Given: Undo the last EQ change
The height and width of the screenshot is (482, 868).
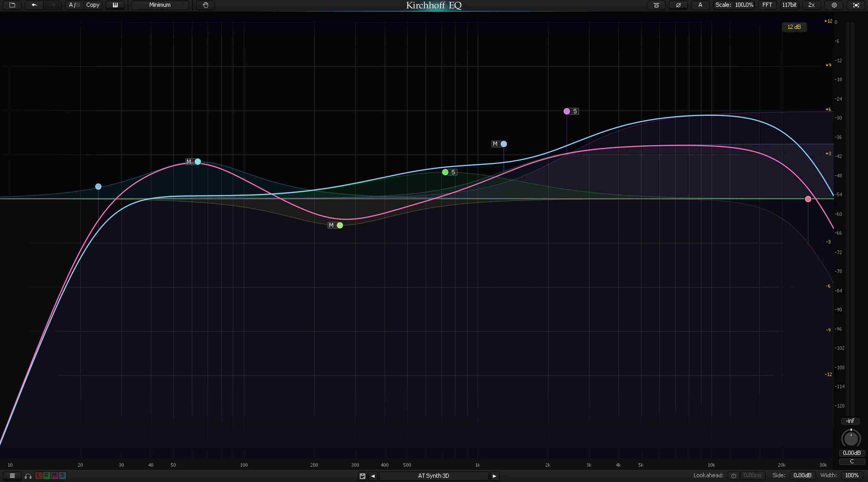Looking at the screenshot, I should coord(34,5).
